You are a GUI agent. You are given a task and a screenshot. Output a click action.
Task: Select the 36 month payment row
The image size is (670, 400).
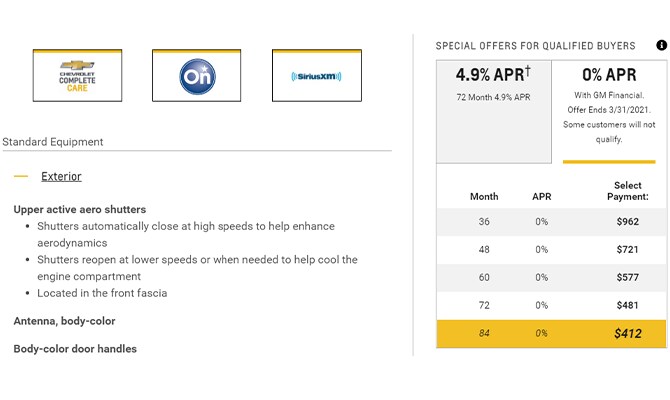point(551,222)
